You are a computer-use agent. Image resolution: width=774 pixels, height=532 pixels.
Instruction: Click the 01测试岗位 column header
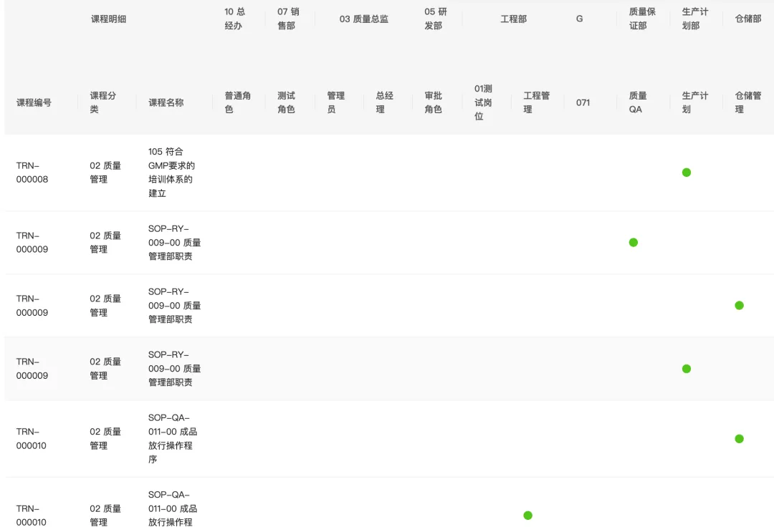tap(483, 102)
